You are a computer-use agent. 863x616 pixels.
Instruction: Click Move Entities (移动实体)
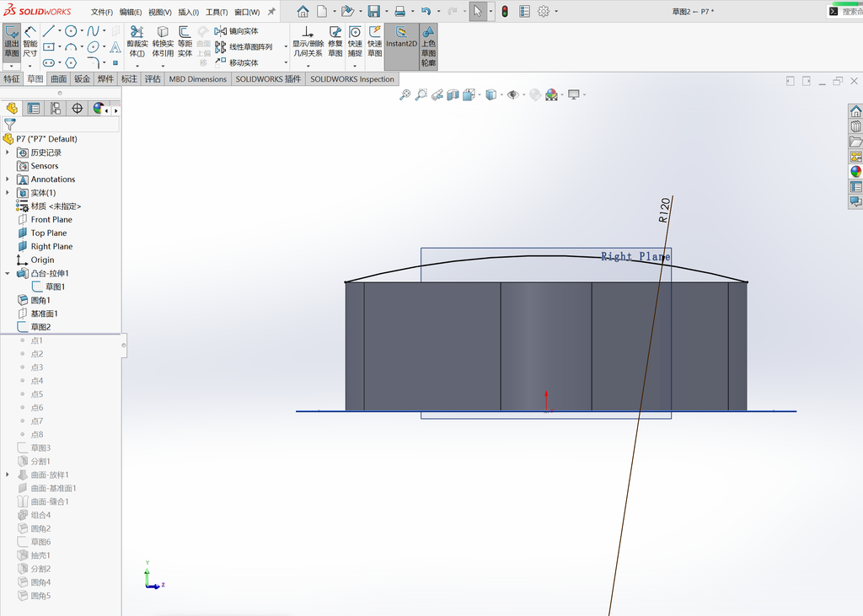click(237, 62)
